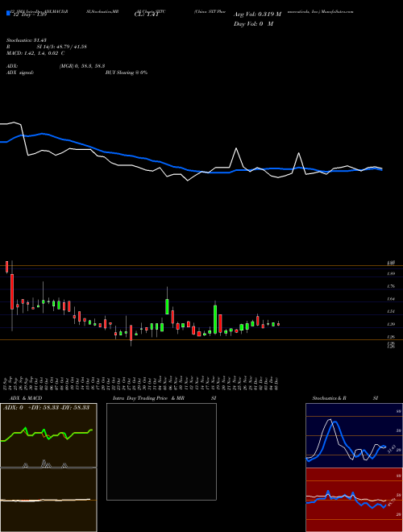403x532 pixels.
Task: Click the 'ADX & MACD' panel title
Action: point(26,398)
